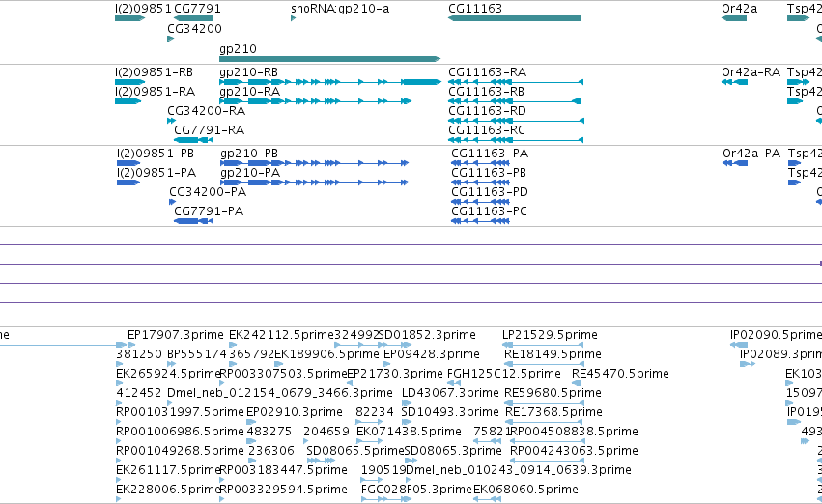Image resolution: width=822 pixels, height=504 pixels.
Task: Select the EK189906.5prime EST label
Action: (x=326, y=354)
